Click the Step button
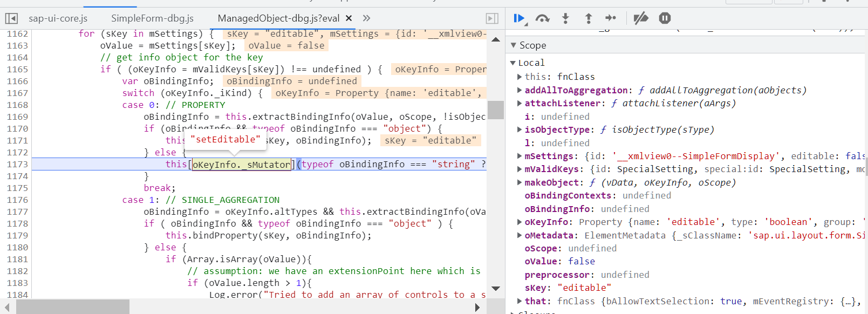This screenshot has width=868, height=314. click(x=611, y=18)
